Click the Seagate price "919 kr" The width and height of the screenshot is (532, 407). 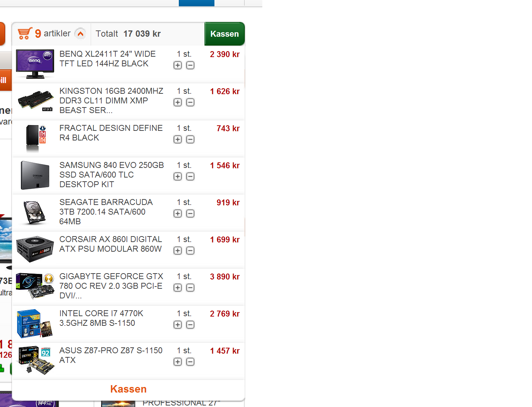pyautogui.click(x=228, y=203)
